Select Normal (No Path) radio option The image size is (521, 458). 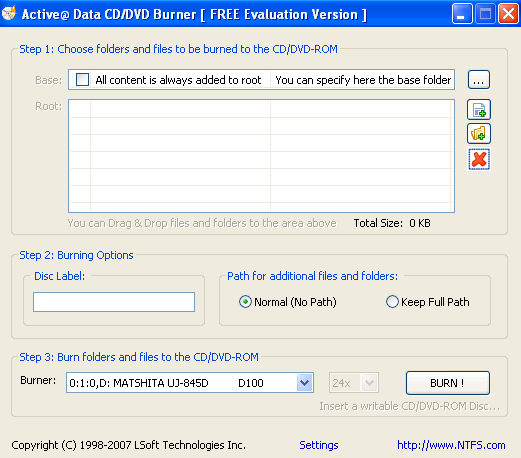point(245,302)
